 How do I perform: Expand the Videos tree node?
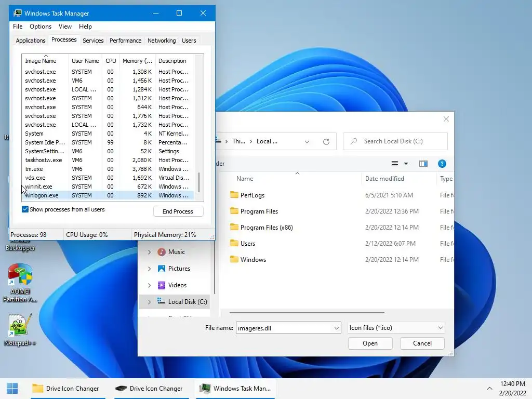[149, 285]
